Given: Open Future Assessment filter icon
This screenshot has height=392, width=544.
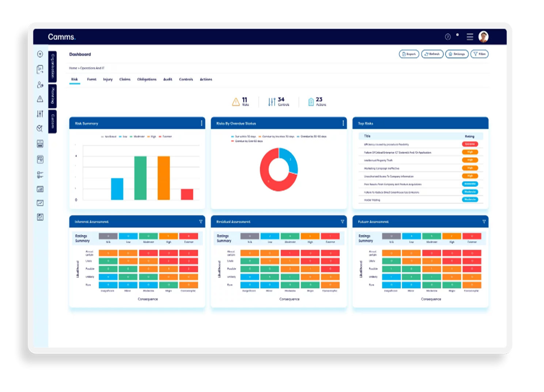Looking at the screenshot, I should 484,222.
